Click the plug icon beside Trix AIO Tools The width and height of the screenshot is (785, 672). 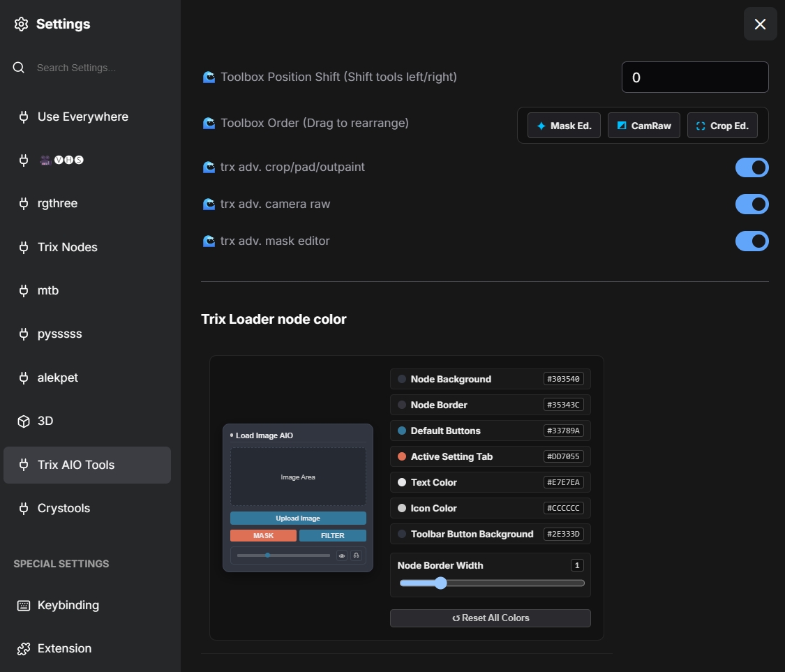(x=24, y=465)
